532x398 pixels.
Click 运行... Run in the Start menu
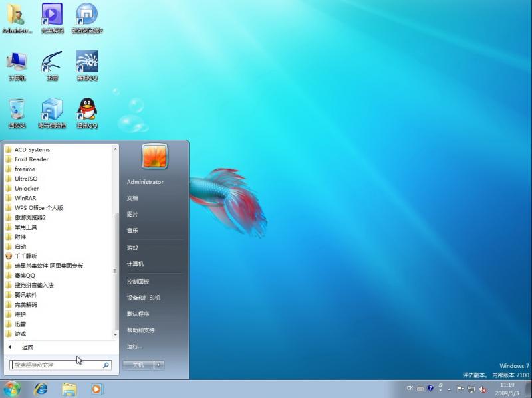(x=134, y=346)
